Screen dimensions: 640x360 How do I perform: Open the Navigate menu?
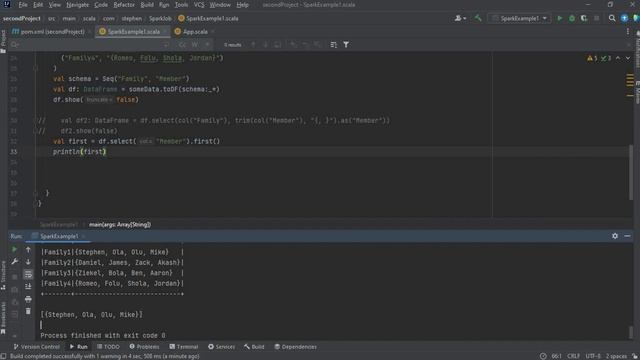78,5
